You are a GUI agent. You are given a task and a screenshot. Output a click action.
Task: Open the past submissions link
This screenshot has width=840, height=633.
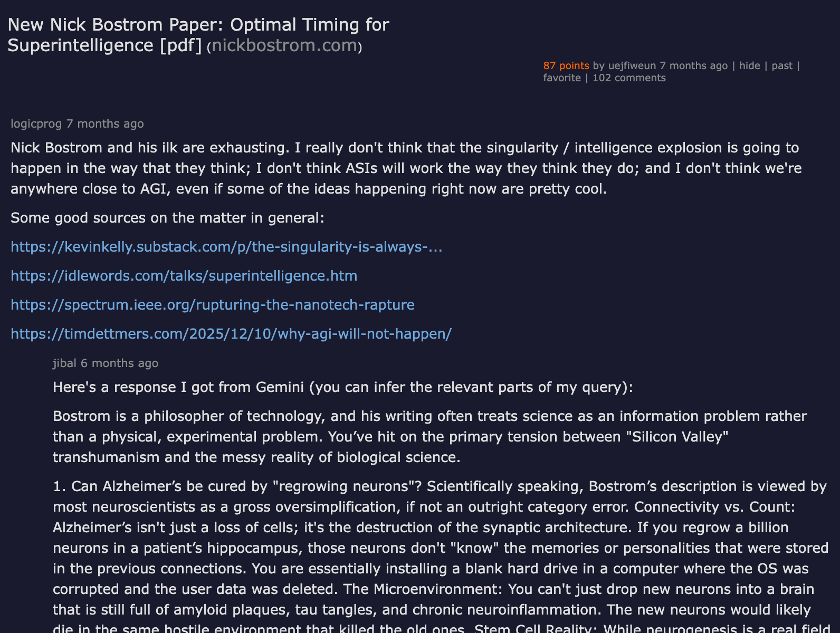782,65
